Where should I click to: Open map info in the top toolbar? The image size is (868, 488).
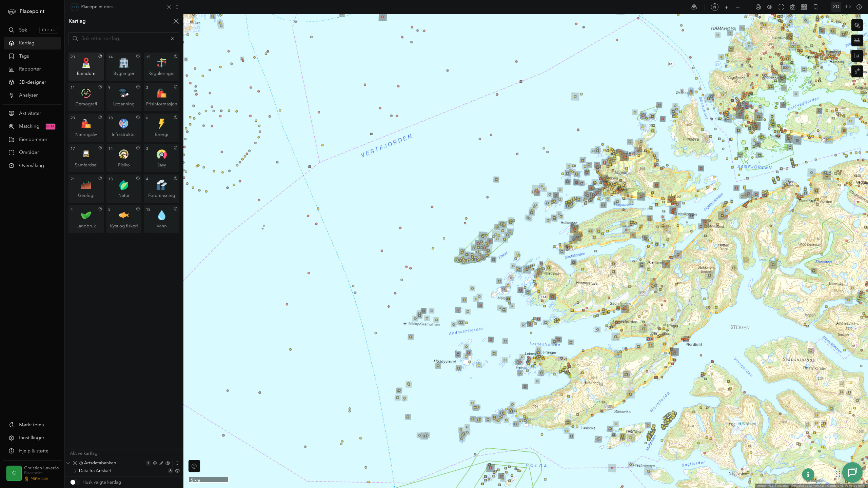[859, 7]
